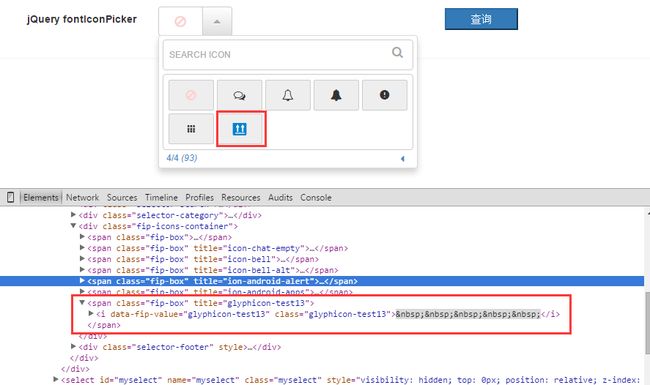Open the Audits tab
The height and width of the screenshot is (385, 650).
(x=280, y=198)
